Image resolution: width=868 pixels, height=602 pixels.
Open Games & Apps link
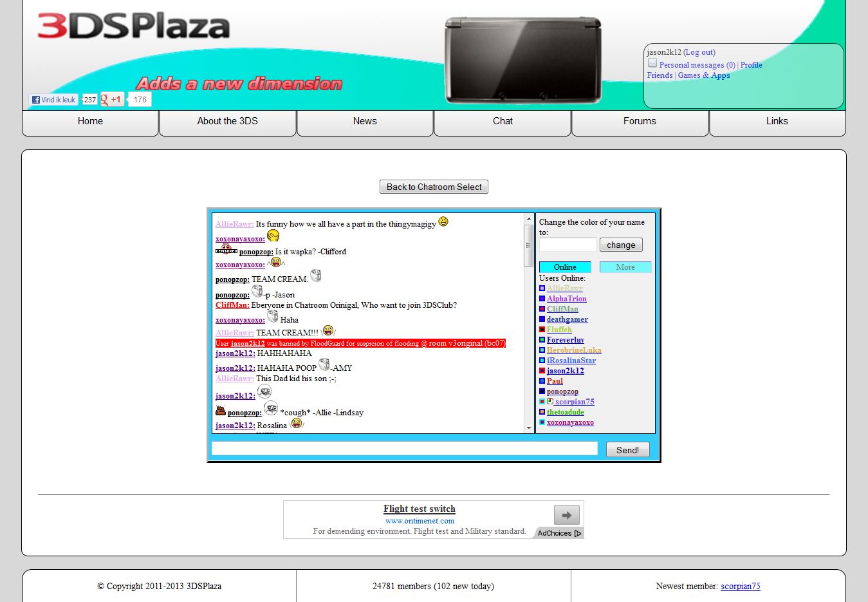coord(704,75)
